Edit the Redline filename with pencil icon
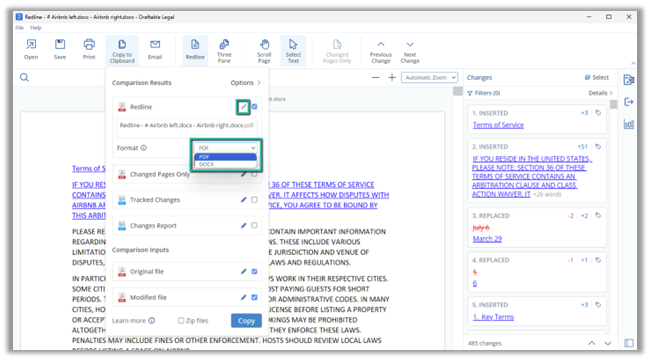Image resolution: width=650 pixels, height=361 pixels. point(243,107)
